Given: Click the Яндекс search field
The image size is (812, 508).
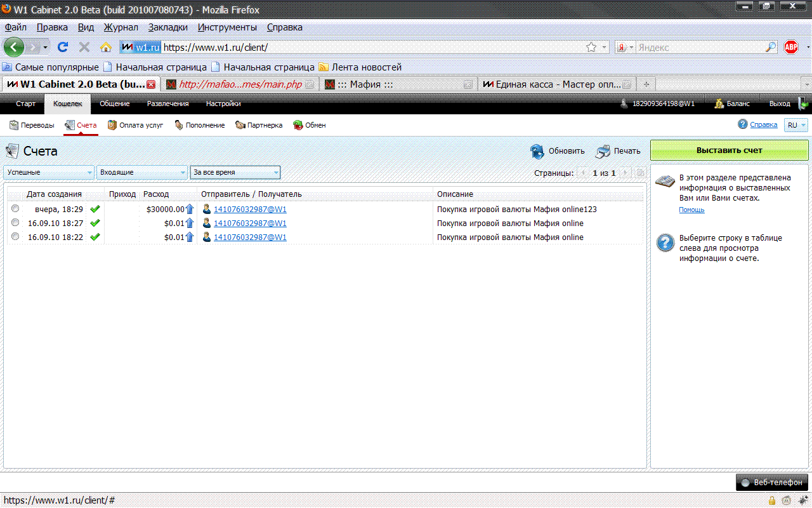Looking at the screenshot, I should click(700, 47).
